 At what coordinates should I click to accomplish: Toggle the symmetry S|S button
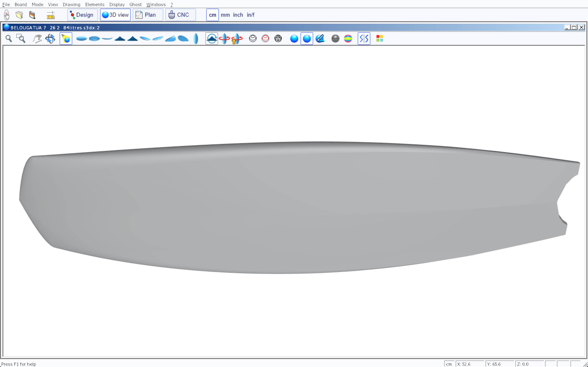point(364,39)
